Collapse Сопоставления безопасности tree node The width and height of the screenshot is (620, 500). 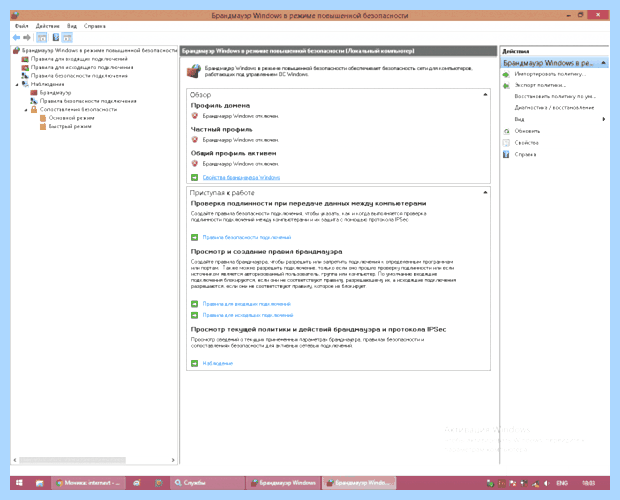tap(26, 110)
